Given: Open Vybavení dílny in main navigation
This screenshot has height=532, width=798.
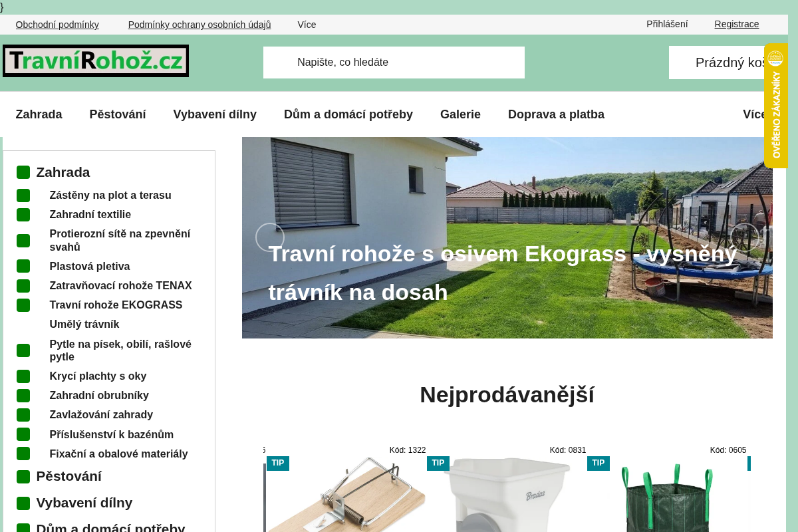Looking at the screenshot, I should pos(215,114).
